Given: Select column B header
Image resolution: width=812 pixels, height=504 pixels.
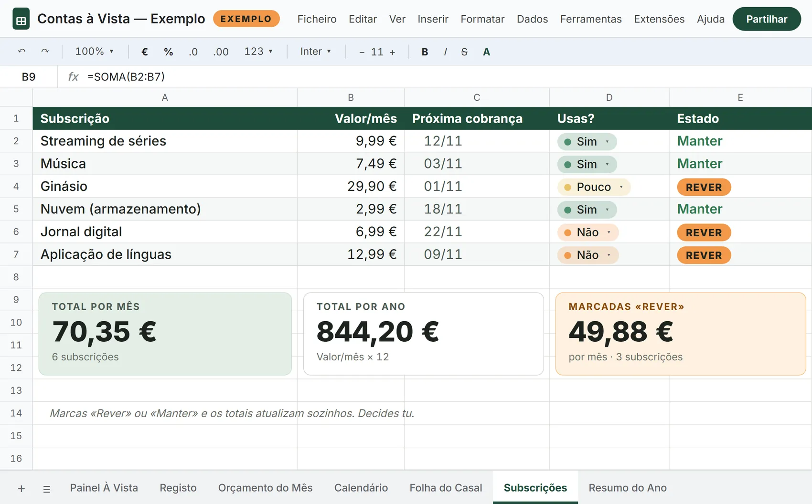Looking at the screenshot, I should [351, 97].
